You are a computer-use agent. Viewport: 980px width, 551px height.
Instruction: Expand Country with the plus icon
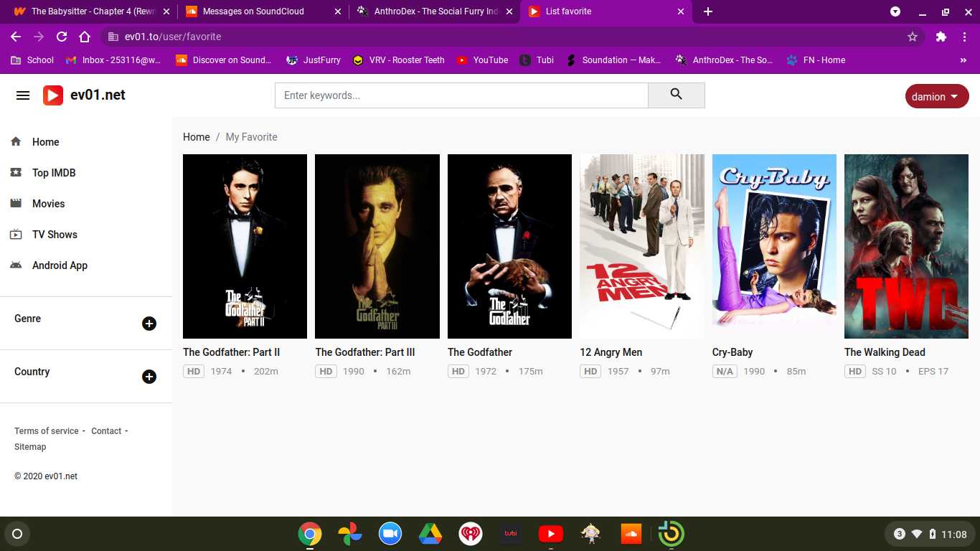pyautogui.click(x=149, y=377)
